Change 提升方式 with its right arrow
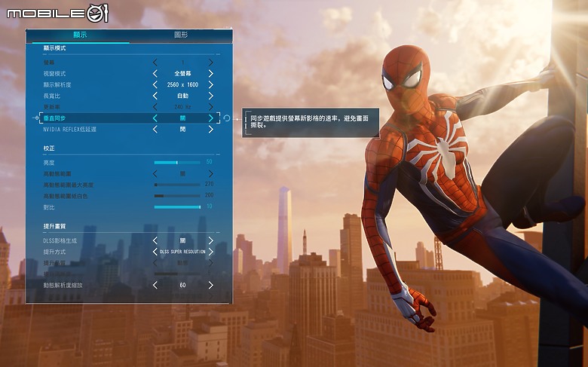 211,252
